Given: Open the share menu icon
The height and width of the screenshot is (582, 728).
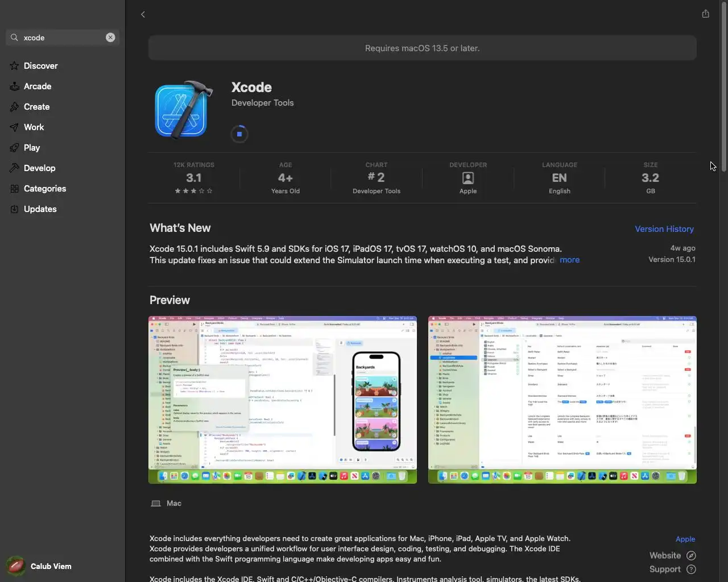Looking at the screenshot, I should pyautogui.click(x=705, y=14).
